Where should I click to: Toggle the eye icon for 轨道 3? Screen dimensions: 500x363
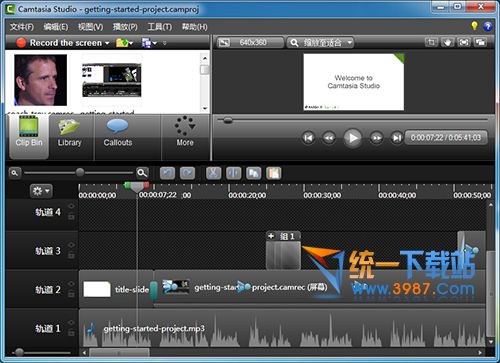(71, 245)
